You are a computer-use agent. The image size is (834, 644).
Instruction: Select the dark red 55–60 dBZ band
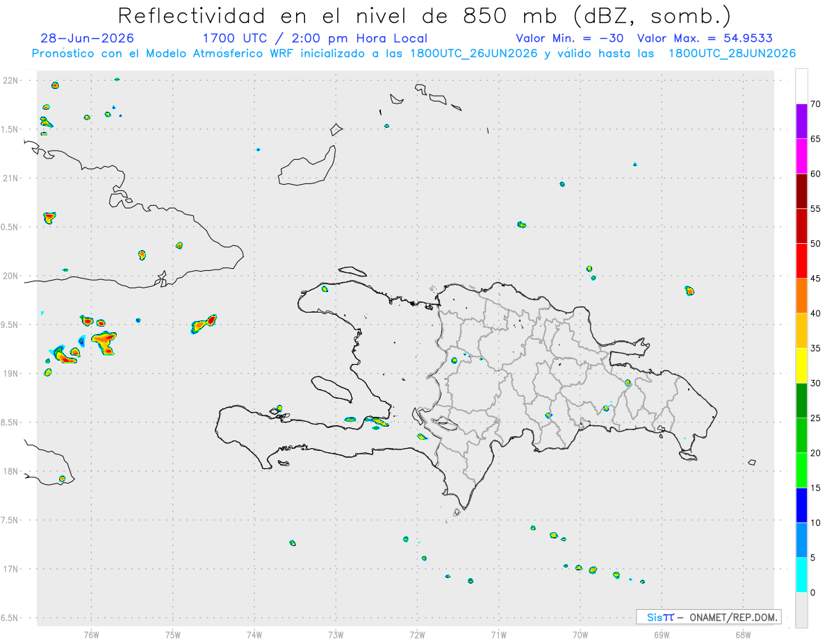click(801, 191)
